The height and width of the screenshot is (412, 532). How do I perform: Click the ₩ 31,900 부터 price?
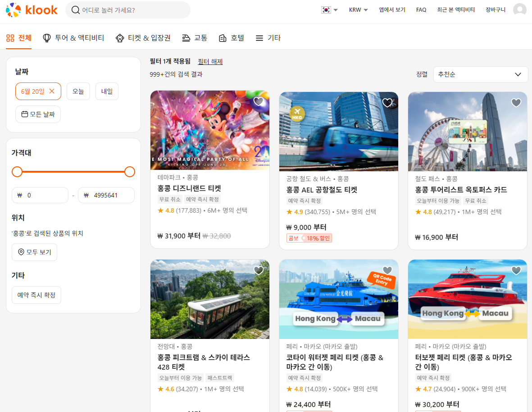pyautogui.click(x=179, y=236)
